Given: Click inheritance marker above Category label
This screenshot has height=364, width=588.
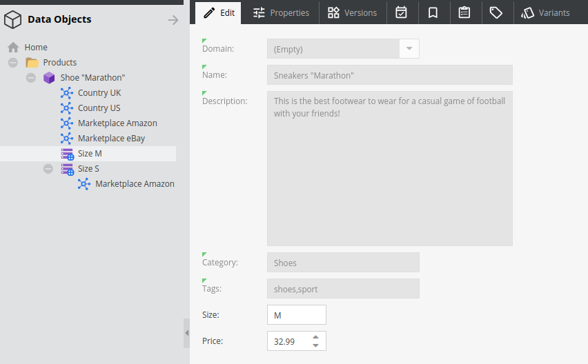Looking at the screenshot, I should (x=204, y=254).
